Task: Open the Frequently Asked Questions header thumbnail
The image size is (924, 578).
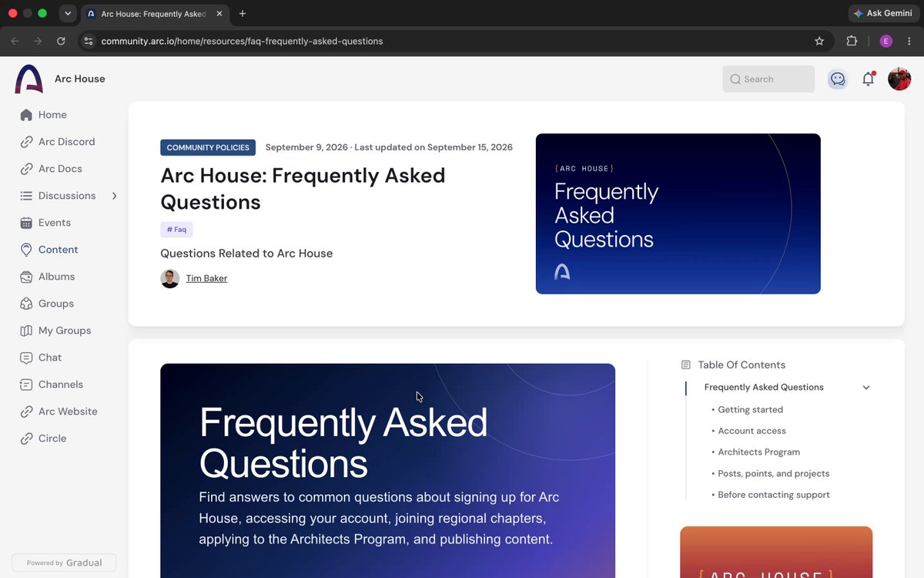Action: tap(678, 213)
